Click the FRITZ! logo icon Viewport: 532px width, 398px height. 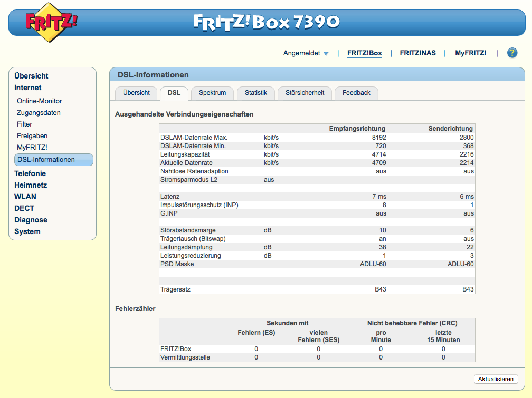tap(51, 22)
